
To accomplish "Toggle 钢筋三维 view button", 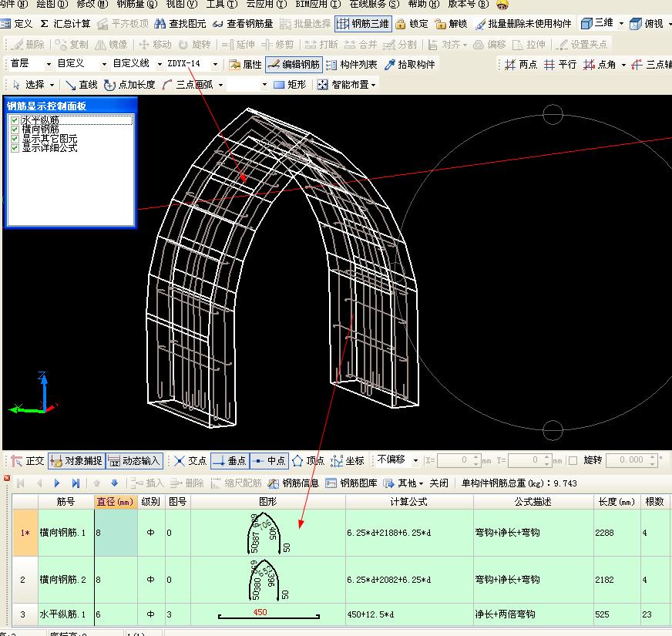I will [362, 24].
